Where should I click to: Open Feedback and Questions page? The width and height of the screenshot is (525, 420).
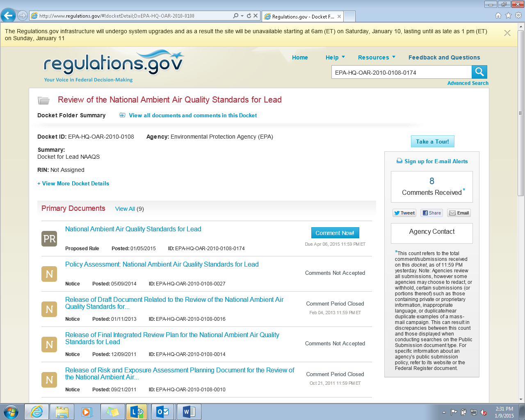click(x=444, y=57)
